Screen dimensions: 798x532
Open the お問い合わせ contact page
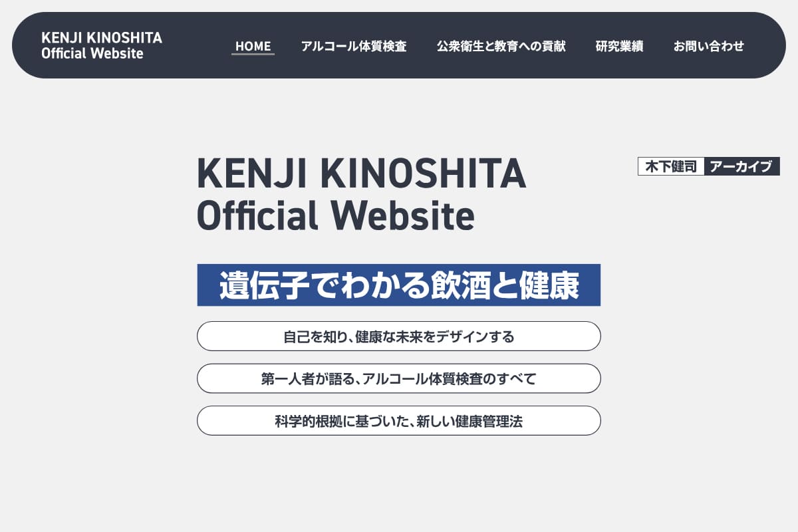pos(708,47)
